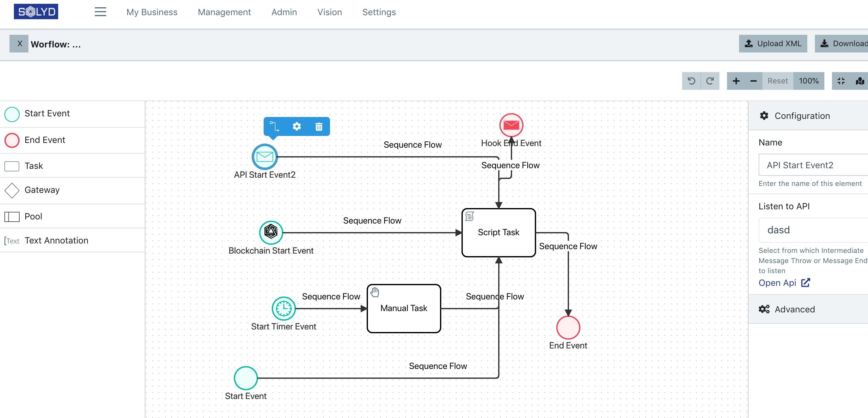
Task: Expand the Configuration section
Action: tap(808, 116)
